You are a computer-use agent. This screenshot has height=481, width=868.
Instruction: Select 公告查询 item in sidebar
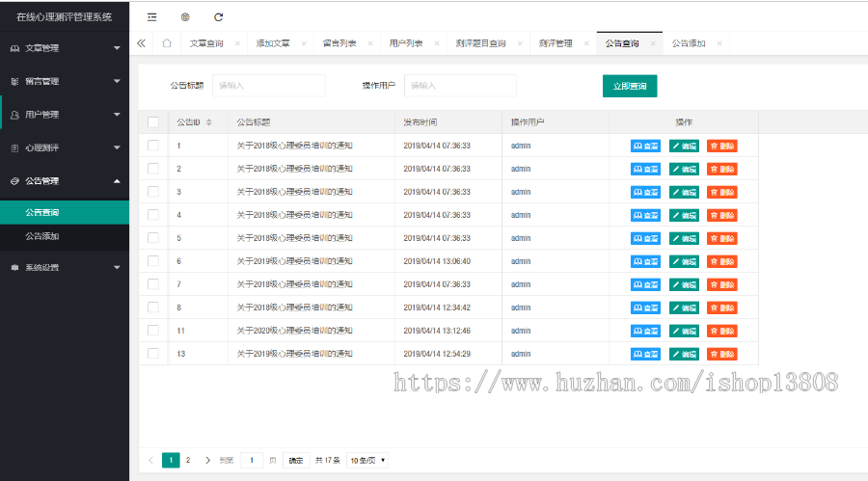tap(65, 213)
